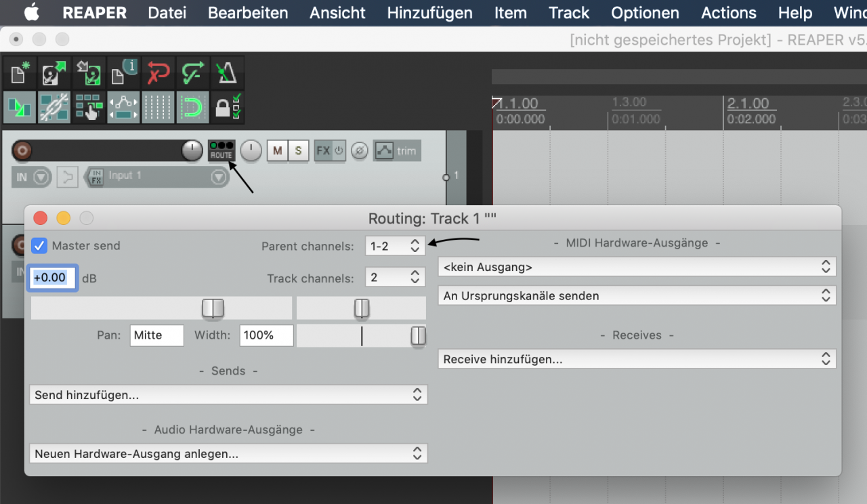Click the track 1 pan knob
The width and height of the screenshot is (867, 504).
coord(251,151)
